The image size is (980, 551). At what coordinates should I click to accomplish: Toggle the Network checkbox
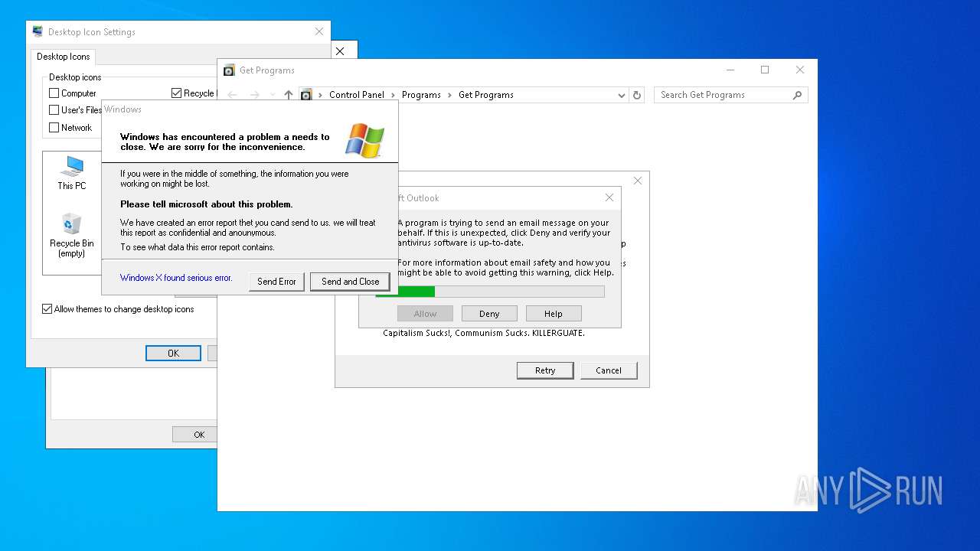click(54, 128)
